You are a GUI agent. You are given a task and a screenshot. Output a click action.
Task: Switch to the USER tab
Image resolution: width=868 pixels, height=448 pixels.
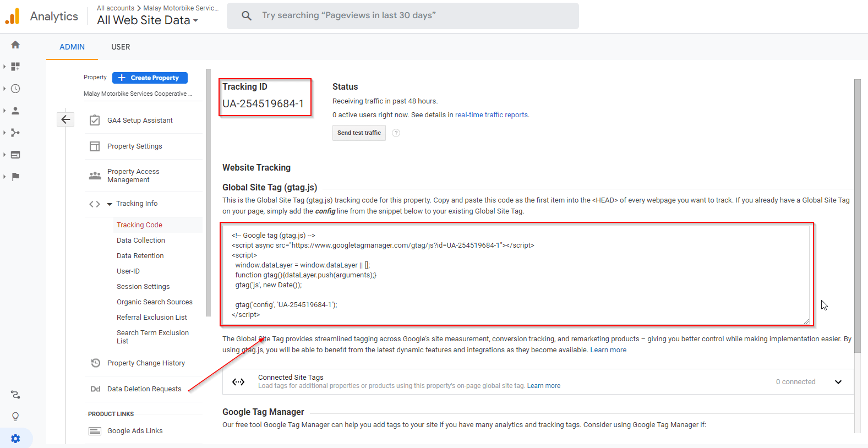click(121, 47)
